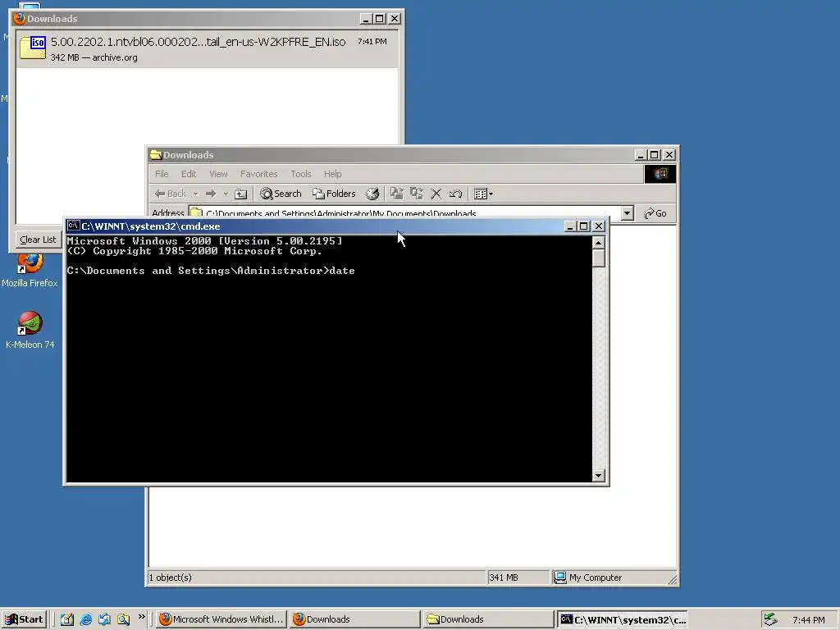Viewport: 840px width, 630px height.
Task: Click the Forward arrow in Explorer toolbar
Action: [211, 194]
